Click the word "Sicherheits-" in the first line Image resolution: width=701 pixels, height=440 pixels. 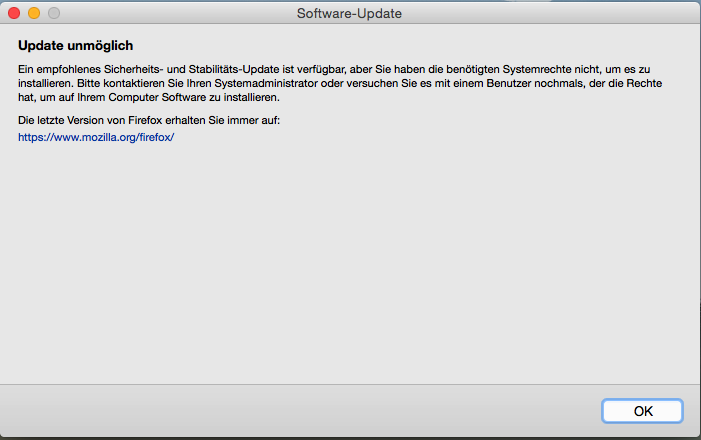tap(134, 69)
